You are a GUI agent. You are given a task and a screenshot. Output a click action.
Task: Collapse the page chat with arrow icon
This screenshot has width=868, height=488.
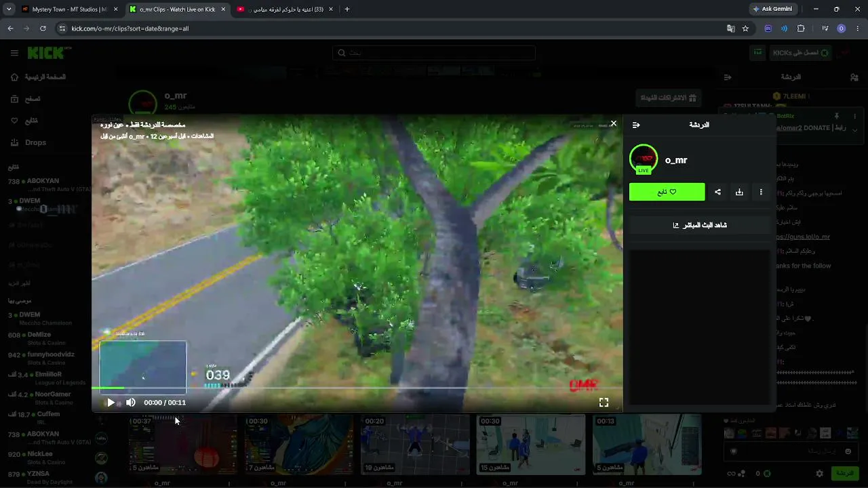[x=728, y=77]
